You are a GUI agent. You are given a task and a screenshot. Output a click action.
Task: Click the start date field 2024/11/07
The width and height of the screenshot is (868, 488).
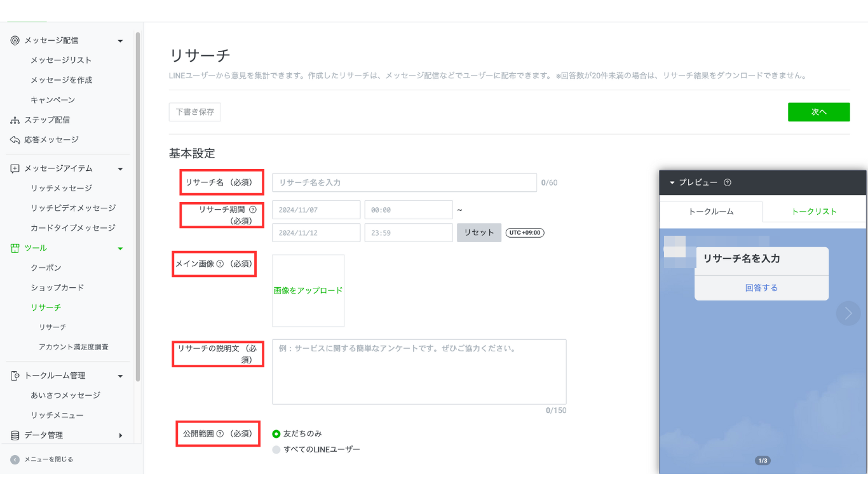pos(316,210)
